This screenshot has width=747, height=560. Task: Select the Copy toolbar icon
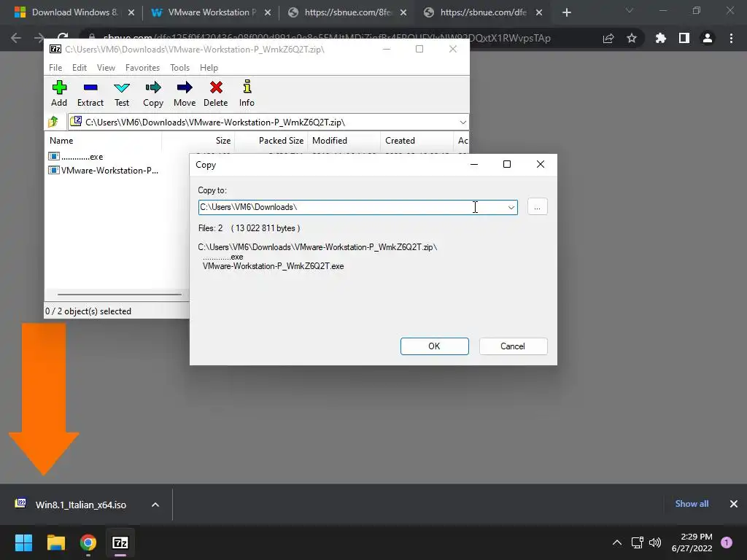coord(153,94)
